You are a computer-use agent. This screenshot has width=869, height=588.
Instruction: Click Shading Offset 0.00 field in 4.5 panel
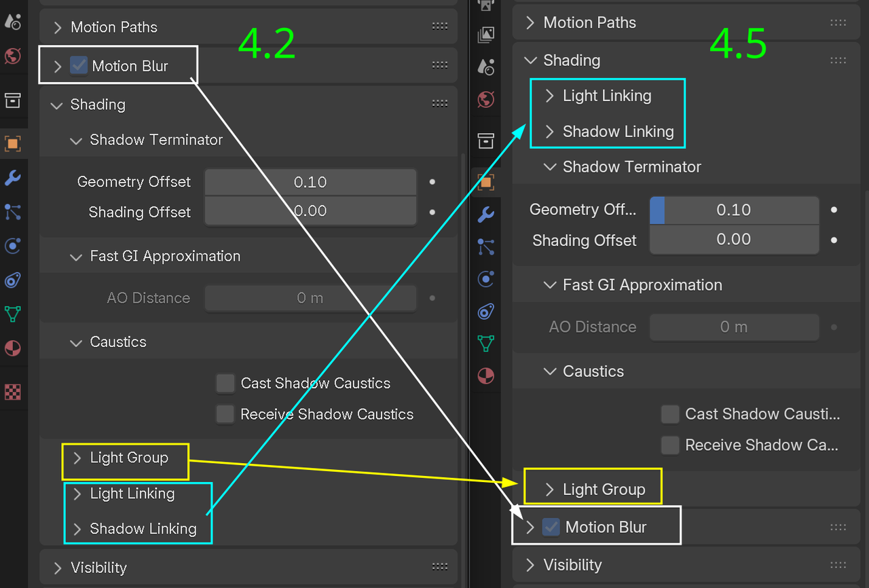click(x=734, y=240)
